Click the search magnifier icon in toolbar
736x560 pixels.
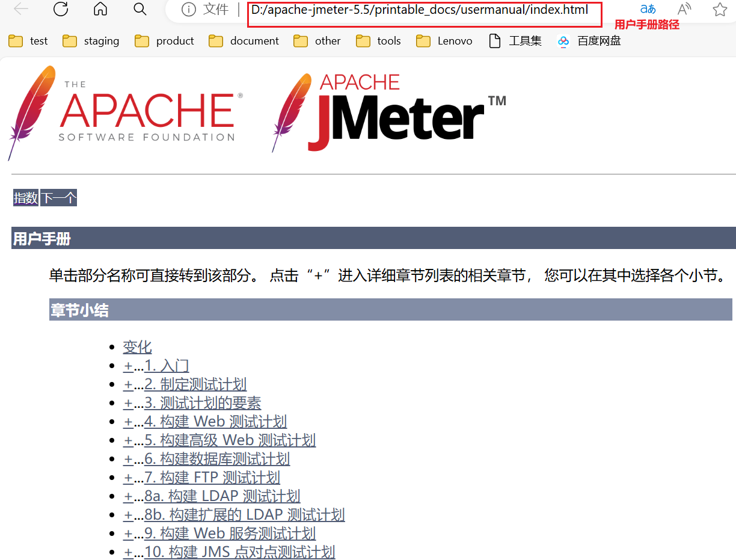point(140,9)
